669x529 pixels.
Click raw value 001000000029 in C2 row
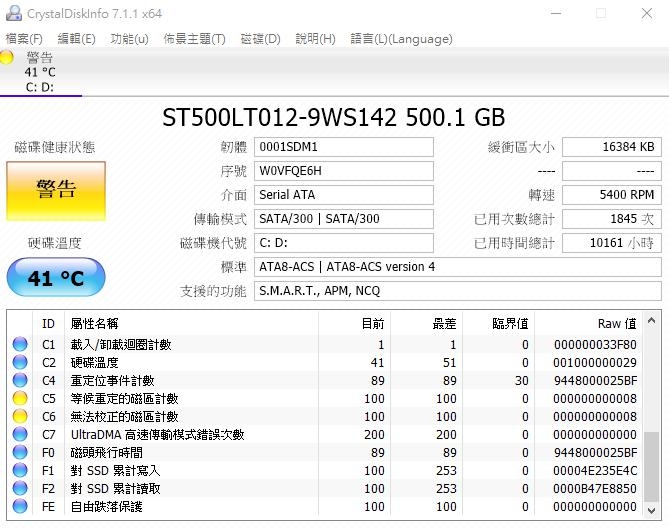point(595,363)
